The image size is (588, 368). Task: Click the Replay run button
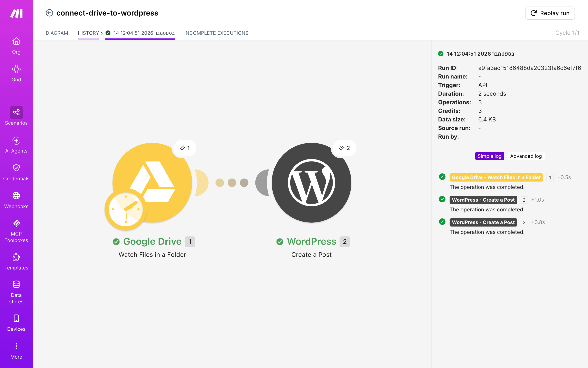550,13
